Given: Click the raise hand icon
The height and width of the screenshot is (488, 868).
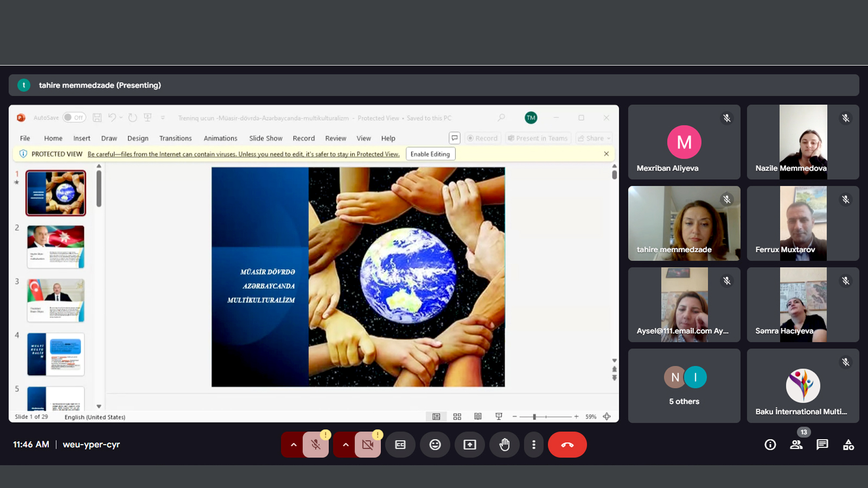Looking at the screenshot, I should [x=504, y=445].
